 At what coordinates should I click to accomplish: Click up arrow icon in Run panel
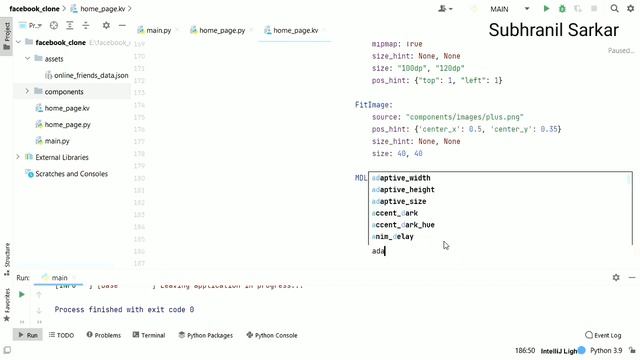tap(39, 295)
